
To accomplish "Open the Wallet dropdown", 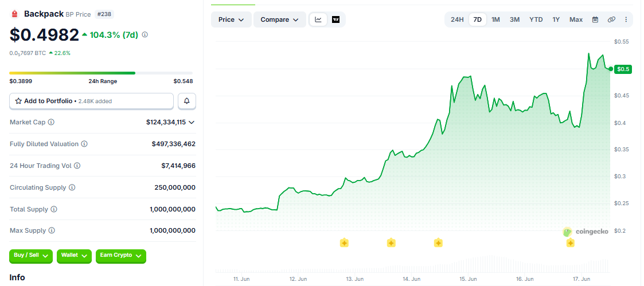I will (74, 256).
